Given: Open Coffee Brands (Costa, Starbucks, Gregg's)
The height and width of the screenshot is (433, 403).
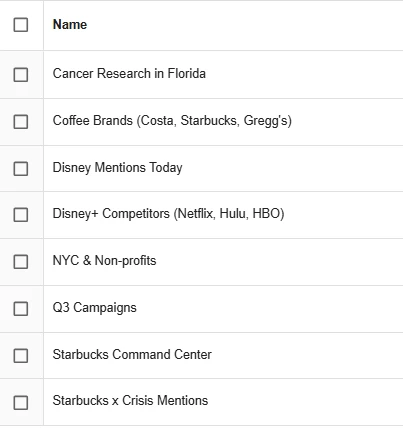Looking at the screenshot, I should (x=172, y=121).
